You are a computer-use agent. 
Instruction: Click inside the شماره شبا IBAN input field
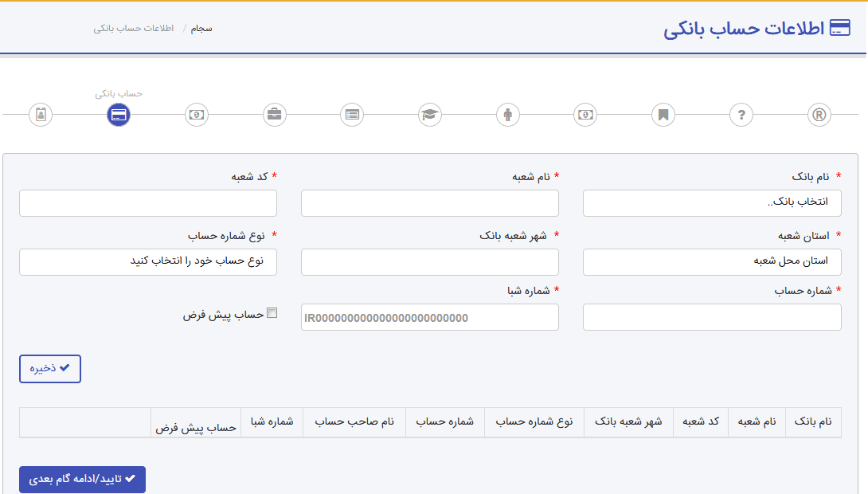point(429,316)
